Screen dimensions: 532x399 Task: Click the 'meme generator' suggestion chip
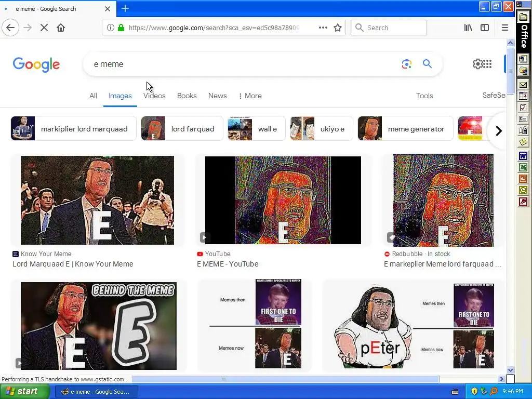405,129
